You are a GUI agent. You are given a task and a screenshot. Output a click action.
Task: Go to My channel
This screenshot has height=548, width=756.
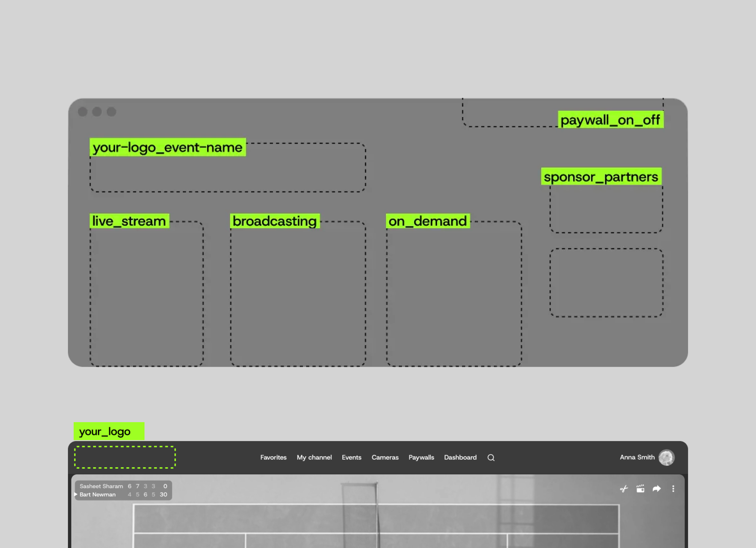click(314, 458)
